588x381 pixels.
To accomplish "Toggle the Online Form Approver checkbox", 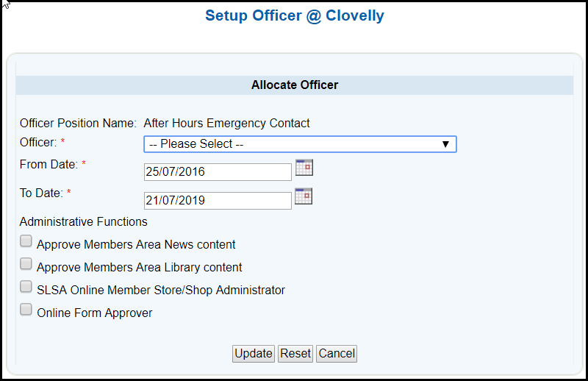I will pyautogui.click(x=26, y=310).
